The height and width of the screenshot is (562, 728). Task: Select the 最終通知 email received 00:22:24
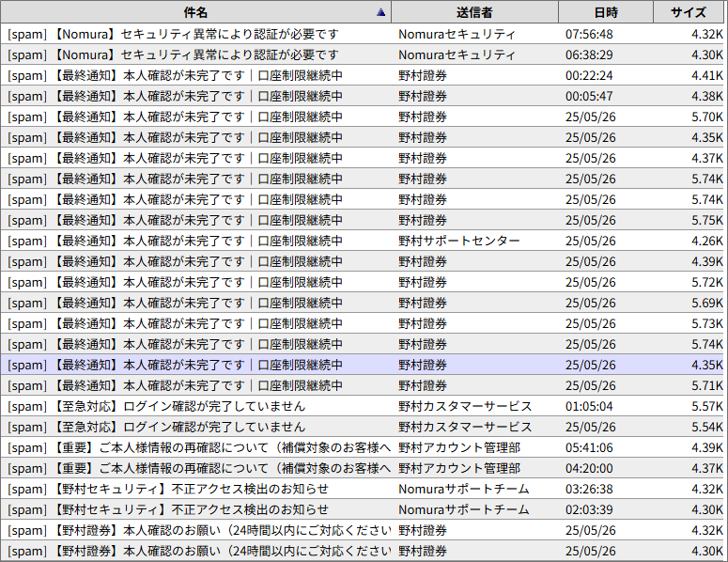363,76
